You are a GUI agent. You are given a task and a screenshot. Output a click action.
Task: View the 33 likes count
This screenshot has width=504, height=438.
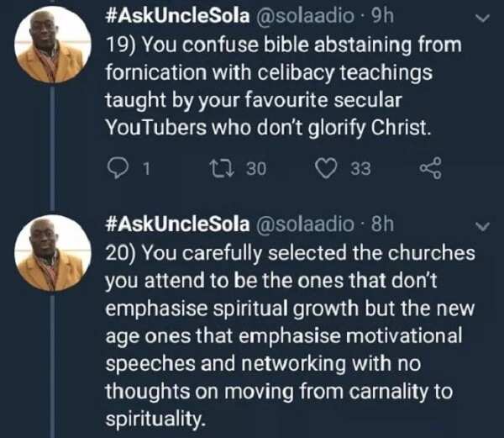[360, 168]
